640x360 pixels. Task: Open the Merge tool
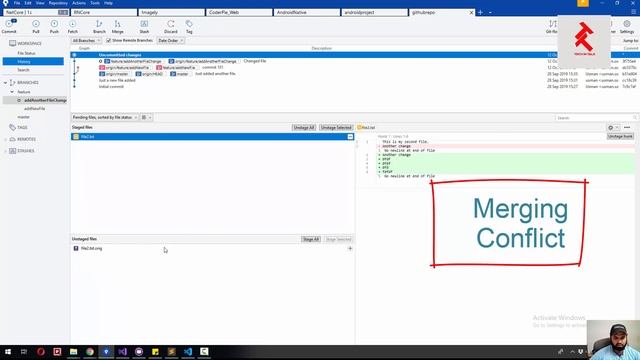(118, 26)
